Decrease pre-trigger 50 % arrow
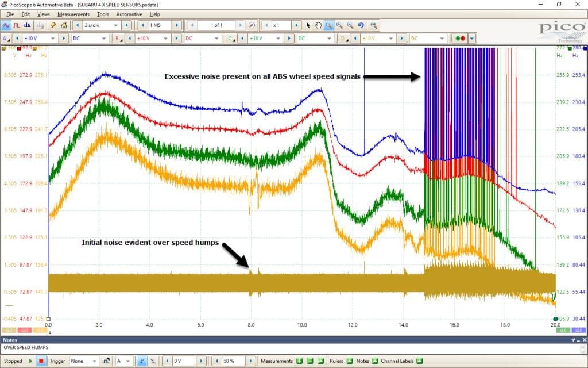 coord(216,361)
